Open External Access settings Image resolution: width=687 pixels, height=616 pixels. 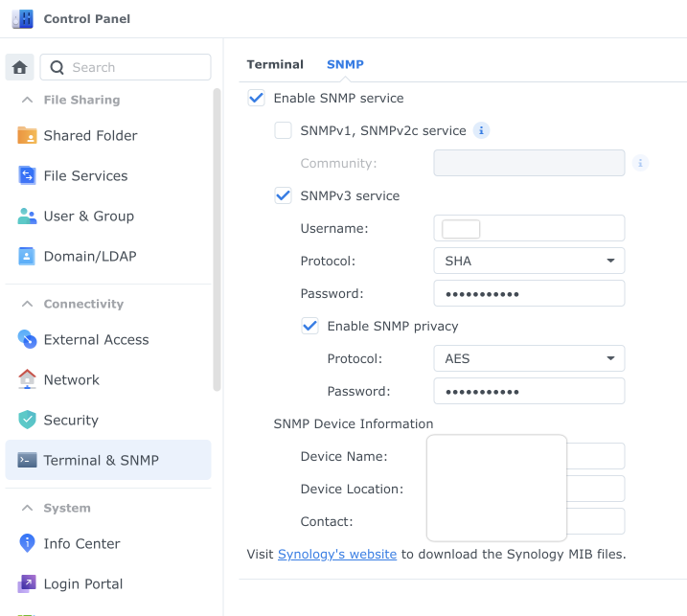point(96,339)
